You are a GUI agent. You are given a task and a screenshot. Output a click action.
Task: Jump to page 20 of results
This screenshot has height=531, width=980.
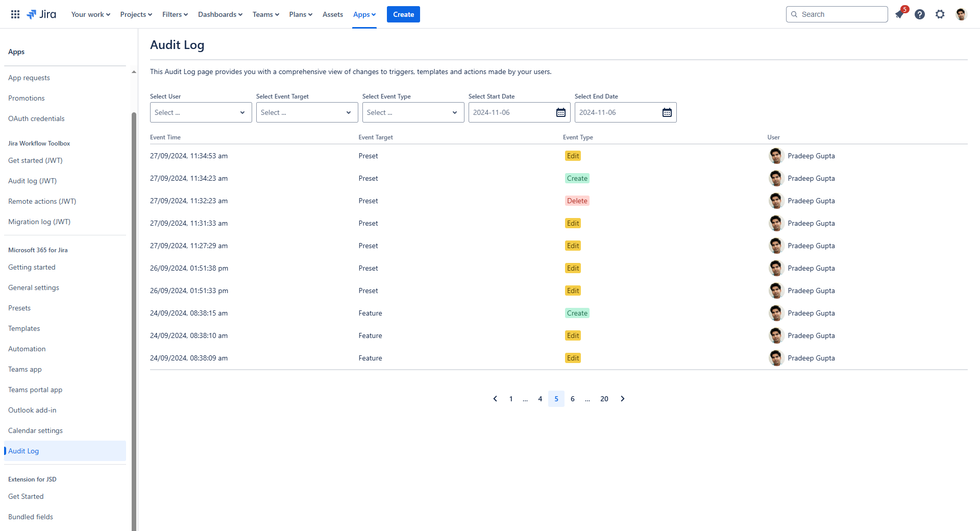pyautogui.click(x=604, y=399)
